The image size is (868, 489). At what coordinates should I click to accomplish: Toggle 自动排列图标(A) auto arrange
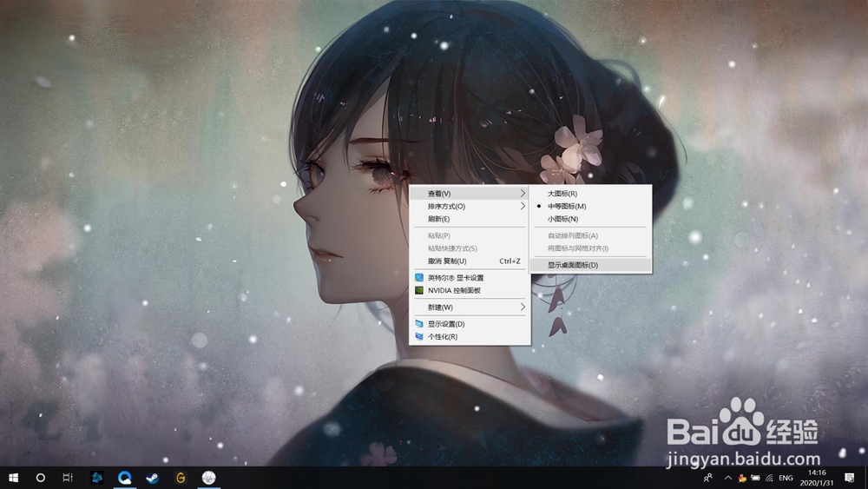[591, 236]
